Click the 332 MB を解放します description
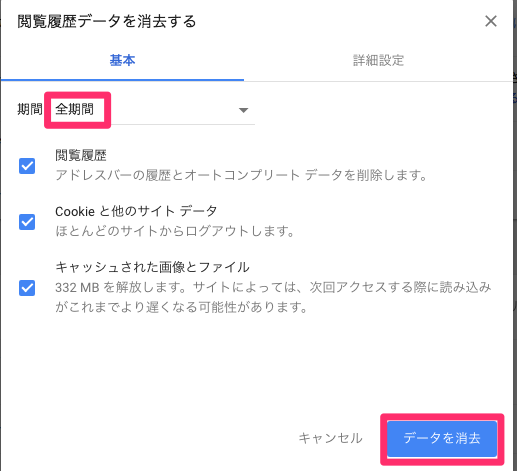Viewport: 517px width, 471px height. tap(273, 297)
